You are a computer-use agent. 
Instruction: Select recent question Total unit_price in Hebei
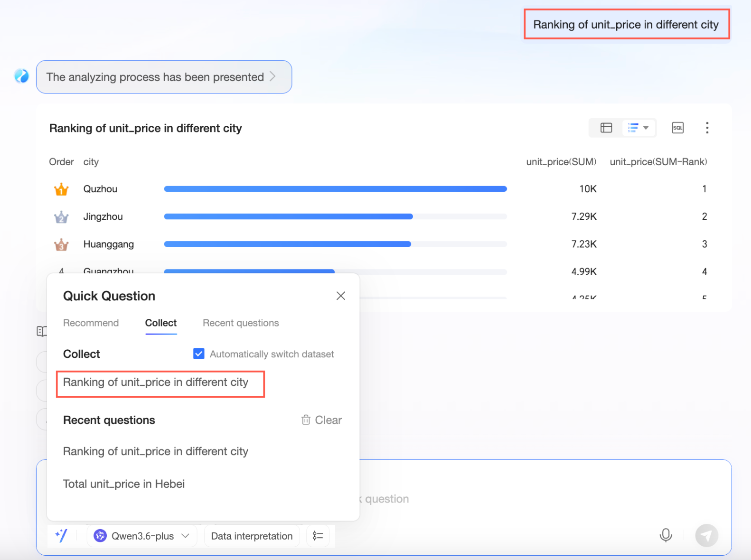click(x=124, y=484)
